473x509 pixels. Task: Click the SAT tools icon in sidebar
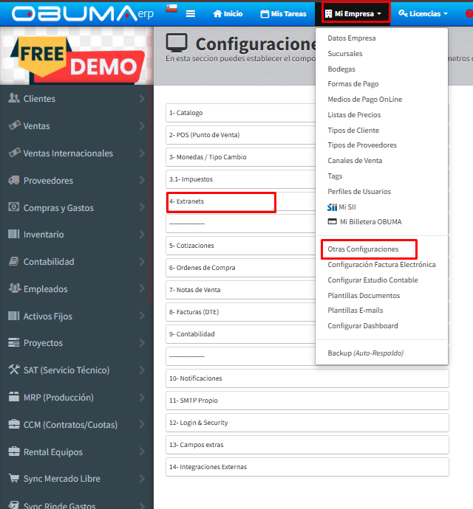point(14,369)
